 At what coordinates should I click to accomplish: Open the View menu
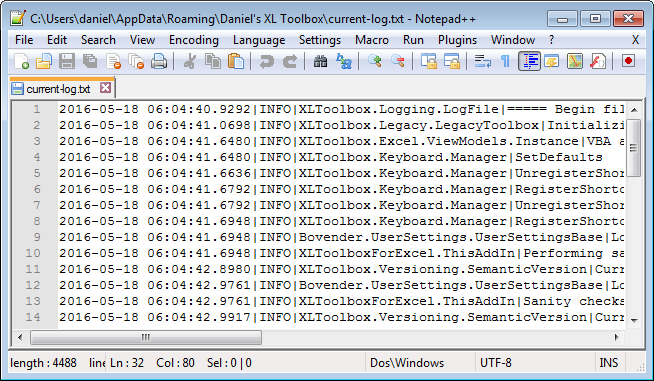click(142, 40)
